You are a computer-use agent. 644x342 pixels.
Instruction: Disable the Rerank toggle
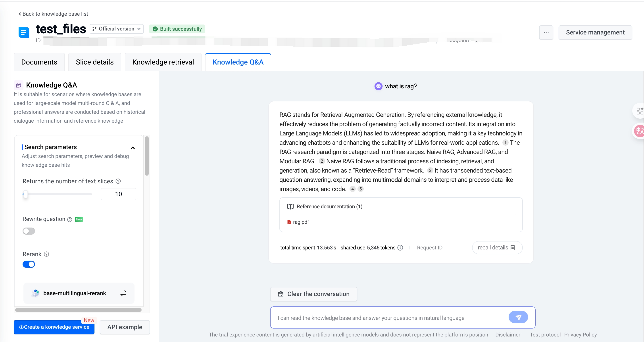[x=29, y=264]
